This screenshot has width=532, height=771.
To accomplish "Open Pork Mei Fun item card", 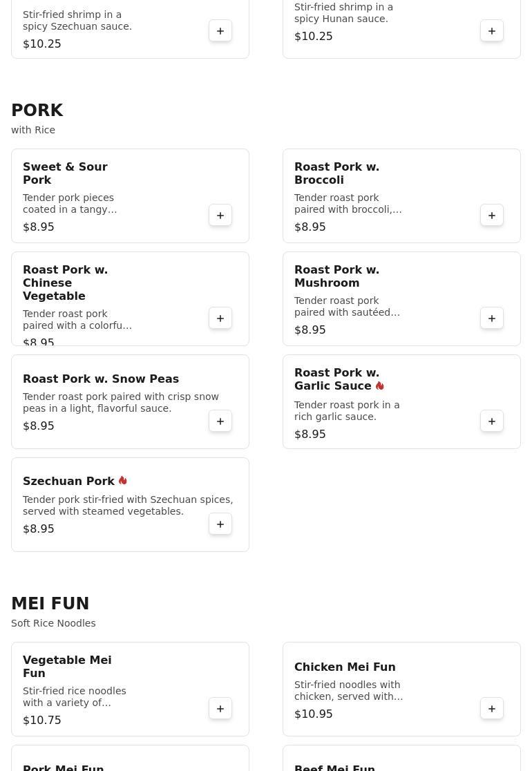I will [130, 760].
